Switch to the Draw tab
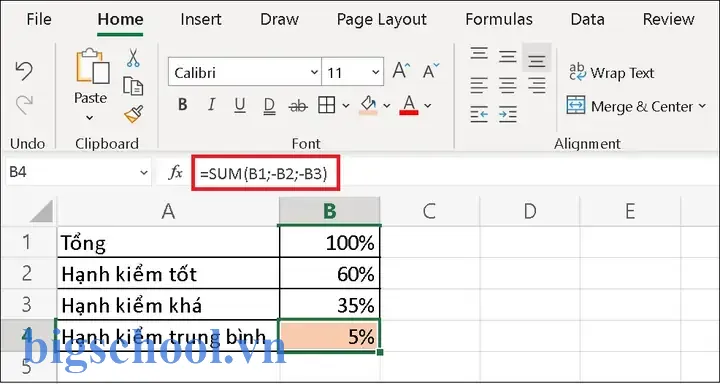This screenshot has height=384, width=720. 280,19
